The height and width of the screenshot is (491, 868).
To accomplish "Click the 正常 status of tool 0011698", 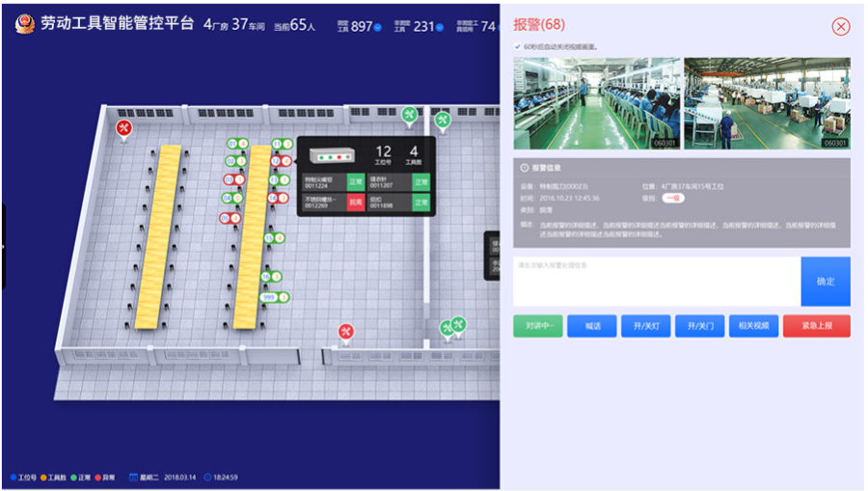I will coord(420,202).
